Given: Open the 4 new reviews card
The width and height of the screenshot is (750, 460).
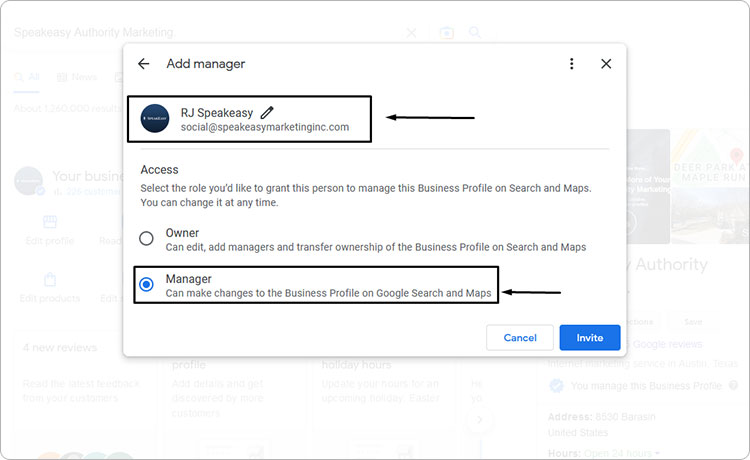Looking at the screenshot, I should coord(85,392).
